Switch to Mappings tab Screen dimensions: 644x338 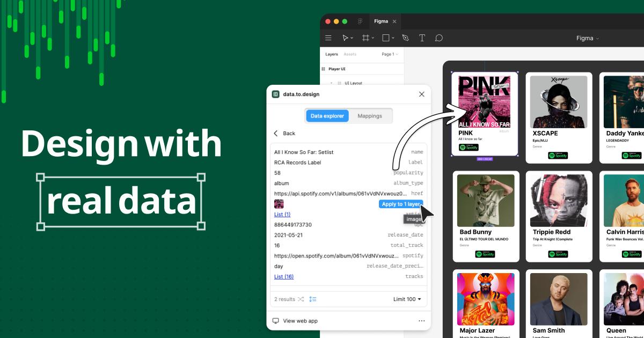click(x=370, y=116)
